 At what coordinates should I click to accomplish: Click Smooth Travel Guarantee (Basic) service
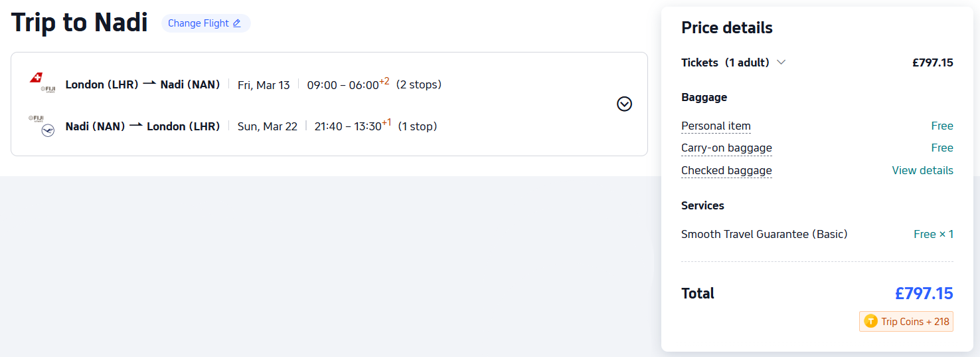point(764,234)
